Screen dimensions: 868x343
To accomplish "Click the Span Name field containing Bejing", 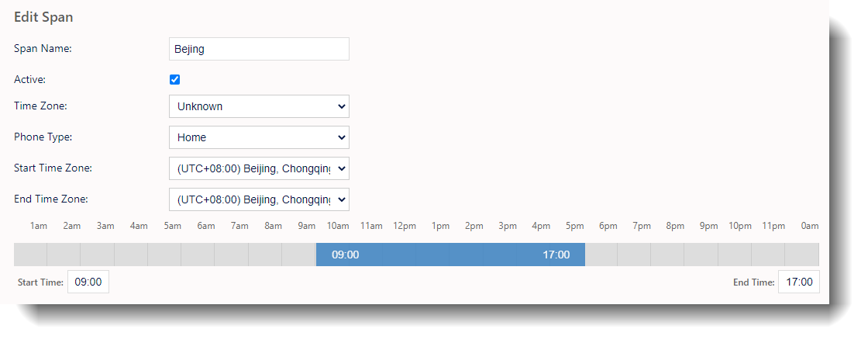I will (259, 49).
